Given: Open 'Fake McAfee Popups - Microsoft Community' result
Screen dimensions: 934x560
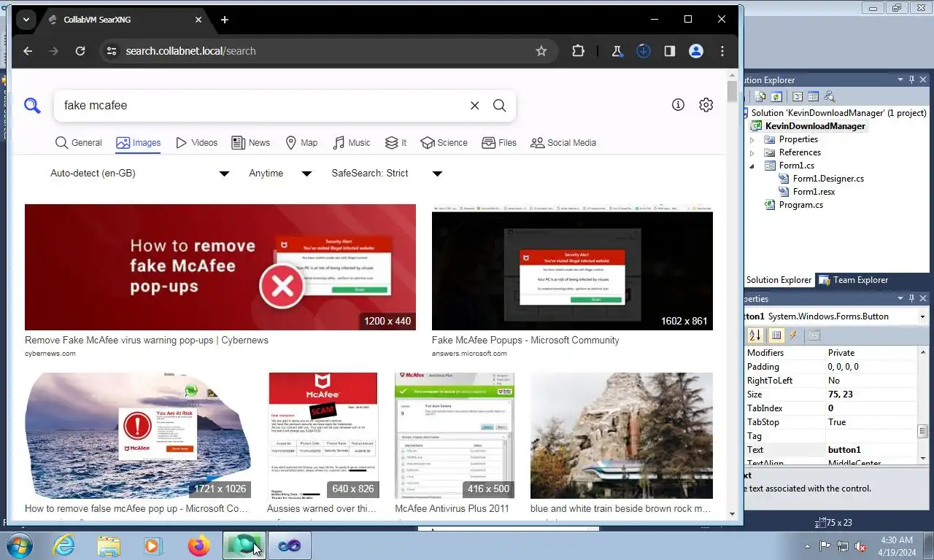Looking at the screenshot, I should pos(525,341).
